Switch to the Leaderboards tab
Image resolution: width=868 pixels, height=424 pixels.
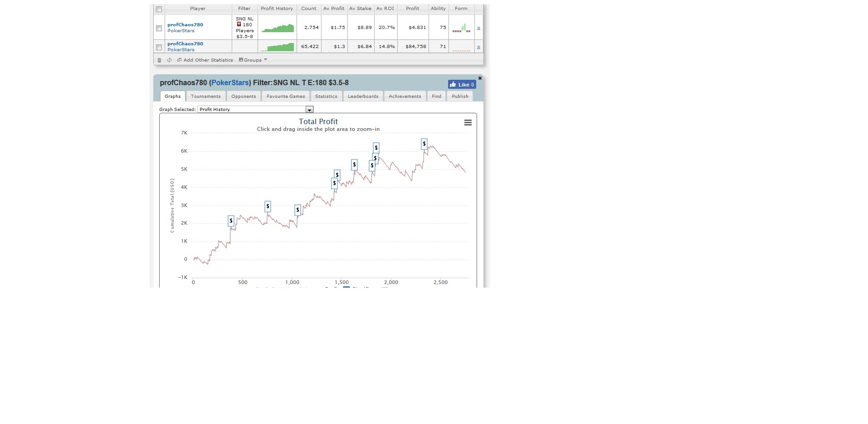363,96
